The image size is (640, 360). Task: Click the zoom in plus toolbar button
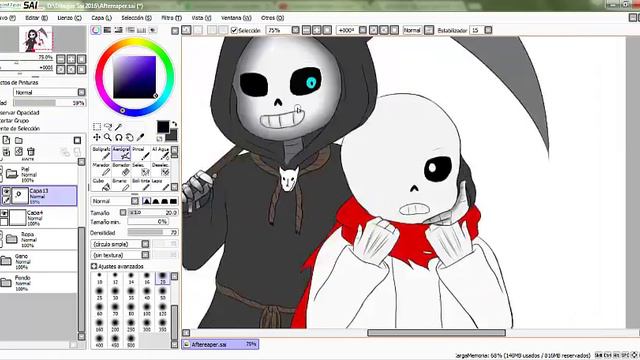(x=317, y=31)
